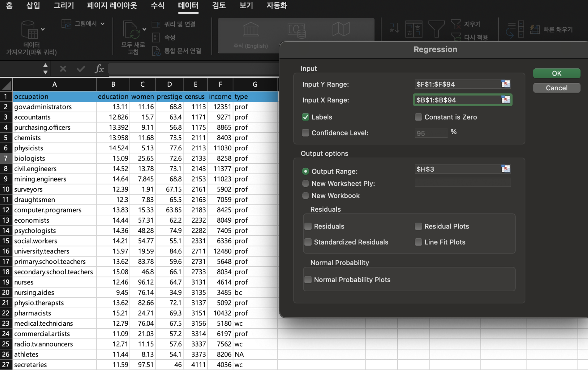Expand the Get Data (Power Query) dropdown arrow
This screenshot has width=588, height=370.
coord(43,29)
